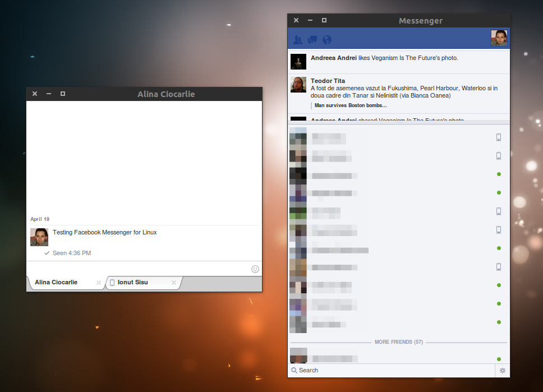
Task: Open the friend requests icon
Action: click(x=297, y=39)
